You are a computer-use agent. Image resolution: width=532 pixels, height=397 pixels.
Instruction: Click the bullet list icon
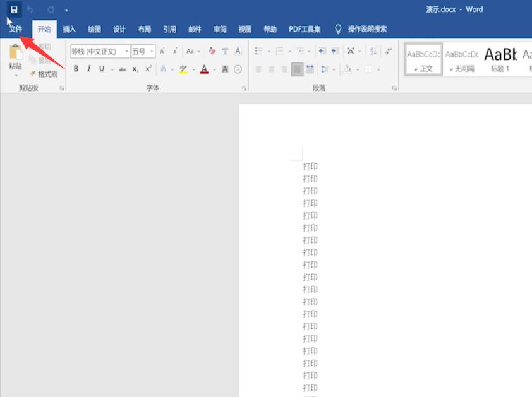pyautogui.click(x=258, y=51)
